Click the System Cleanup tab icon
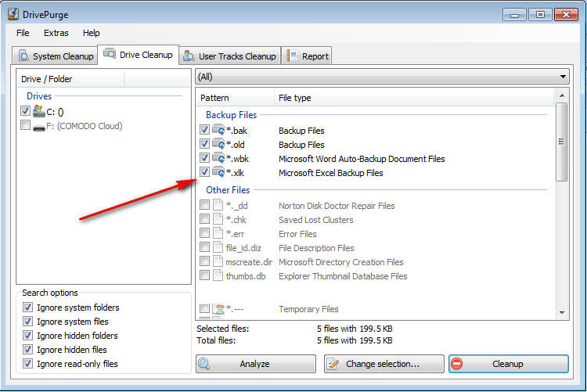 [23, 56]
